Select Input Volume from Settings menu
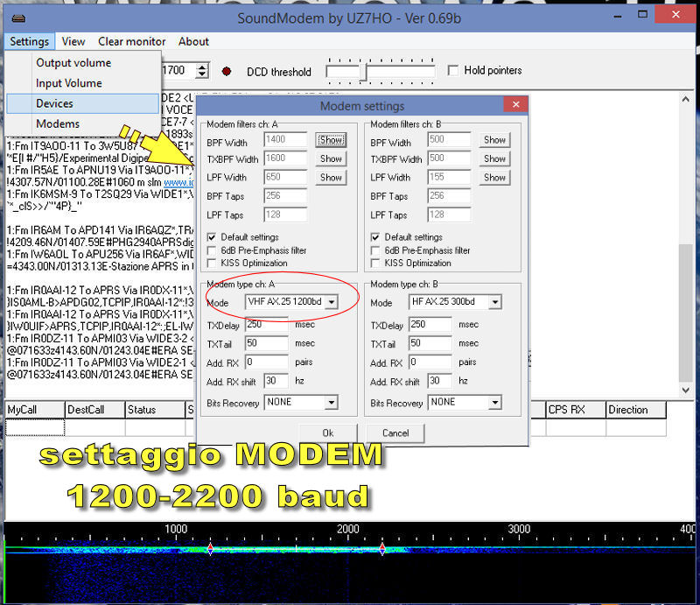Image resolution: width=700 pixels, height=605 pixels. click(83, 83)
